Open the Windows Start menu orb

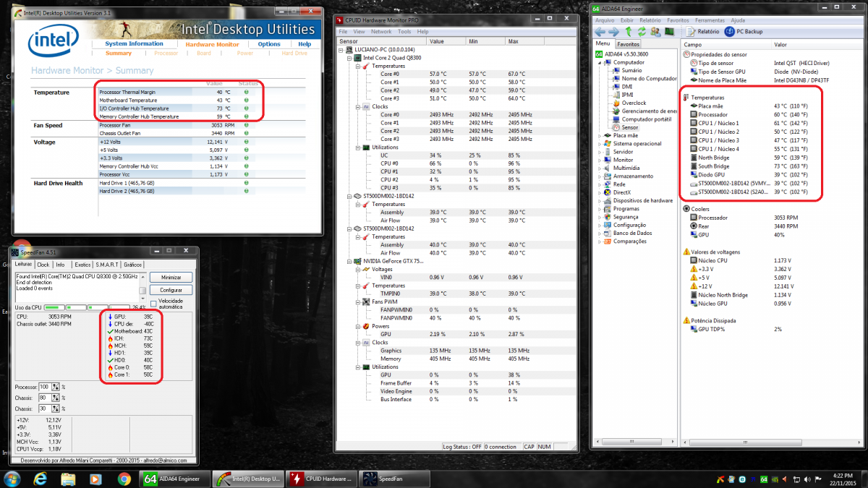pos(13,478)
